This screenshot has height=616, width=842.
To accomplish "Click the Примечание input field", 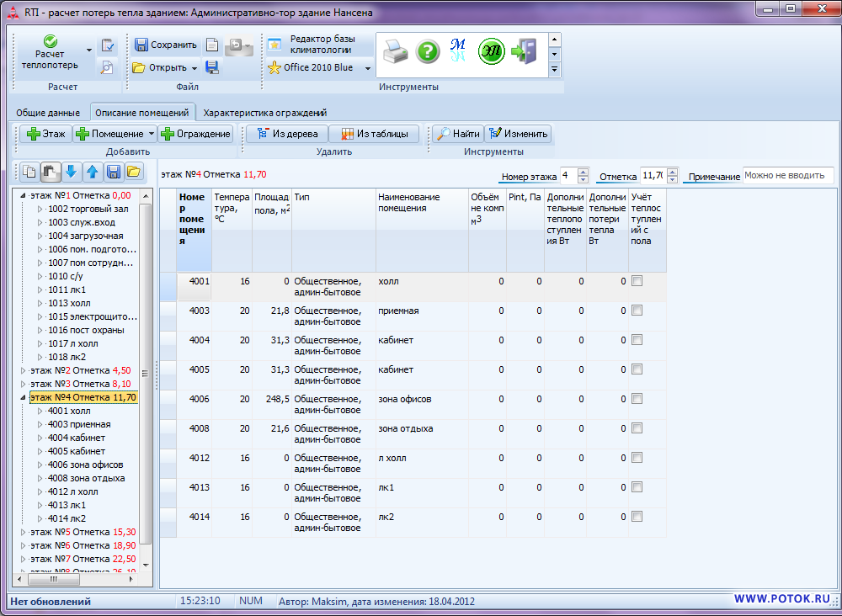I will pos(788,176).
